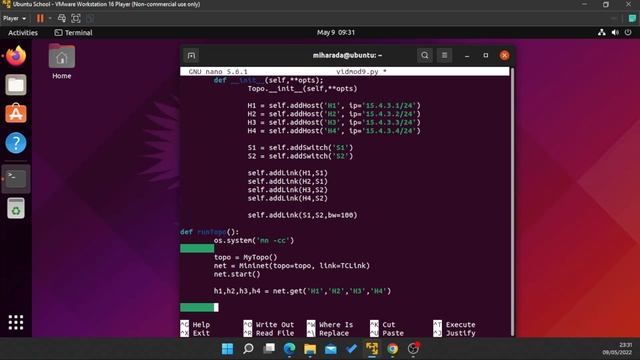Image resolution: width=640 pixels, height=360 pixels.
Task: Open the power menu icon in Ubuntu top bar
Action: coord(628,33)
